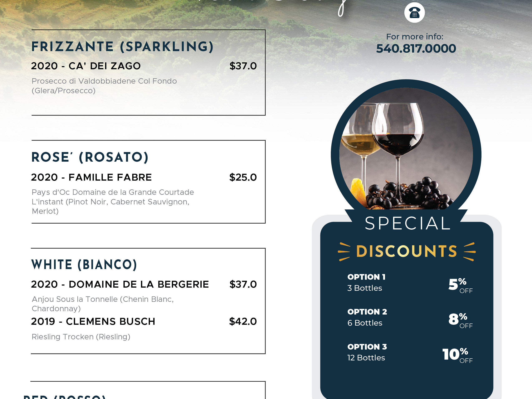532x399 pixels.
Task: Click the Special banner title
Action: pos(407,223)
